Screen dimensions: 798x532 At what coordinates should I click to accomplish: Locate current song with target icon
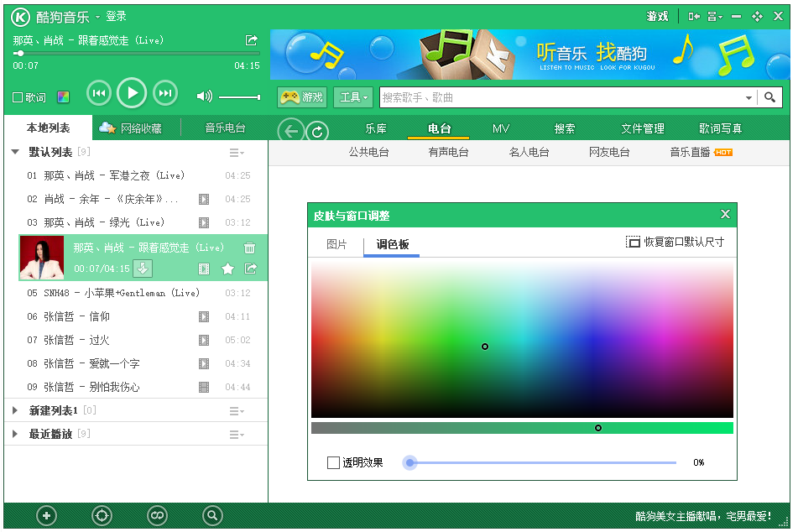tap(102, 516)
